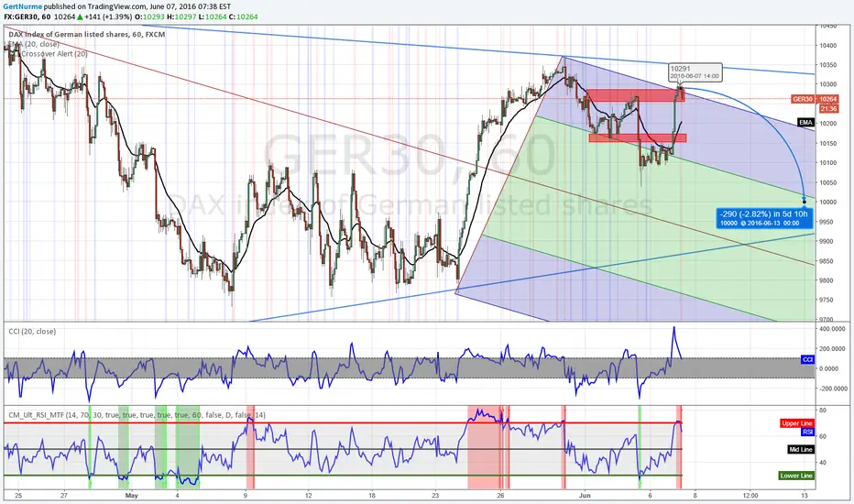Click the -200.0000 CCI scale label
854x504 pixels.
(833, 389)
